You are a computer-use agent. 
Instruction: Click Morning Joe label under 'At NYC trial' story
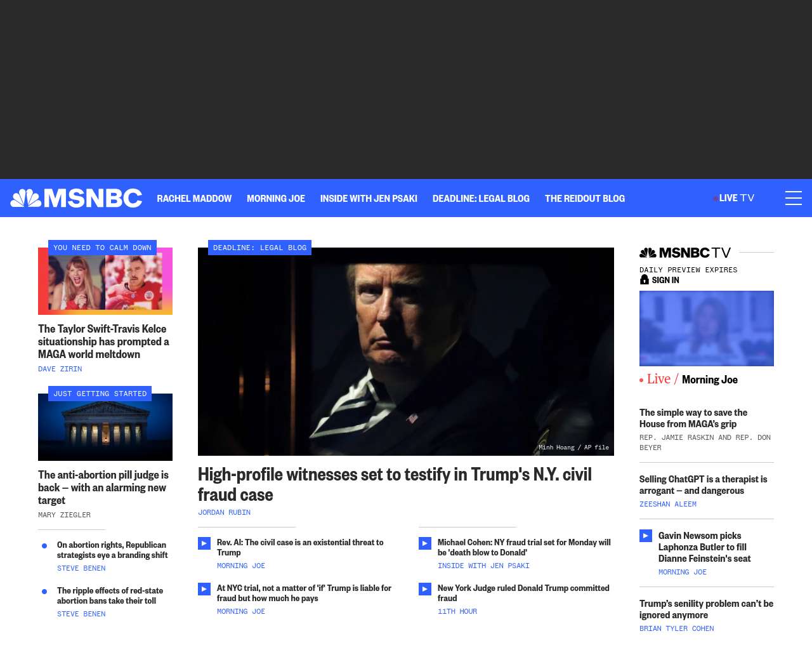pos(241,611)
